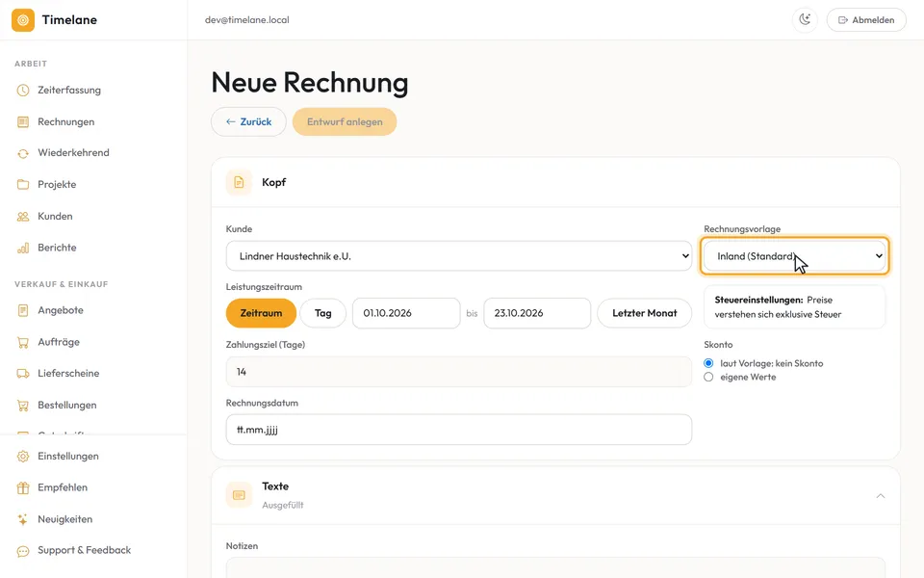Open Wiederkehrend in the sidebar
The image size is (924, 578).
pos(73,153)
